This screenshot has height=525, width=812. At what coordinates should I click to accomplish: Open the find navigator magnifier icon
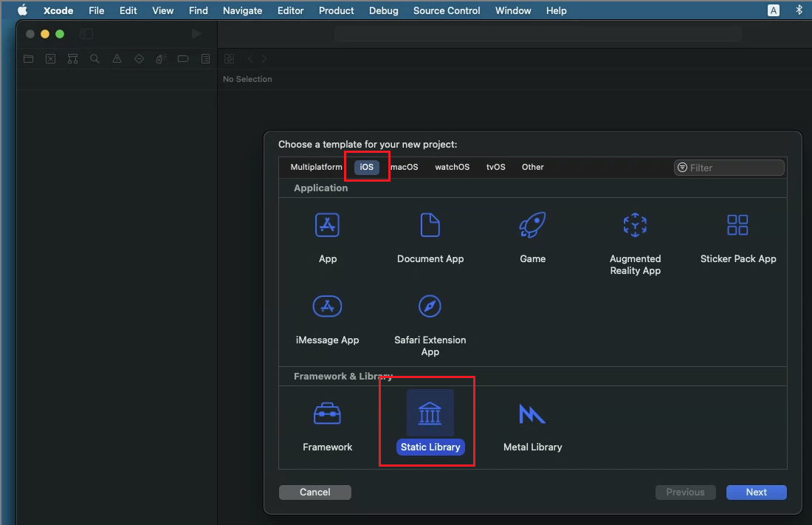click(94, 58)
